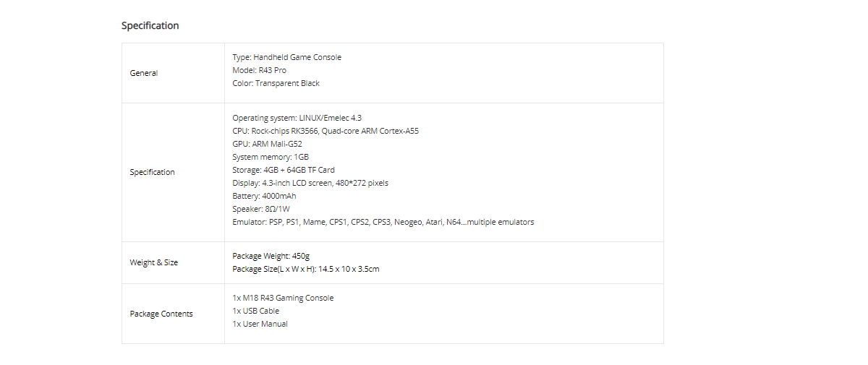This screenshot has width=868, height=365.
Task: Click the Emulator list line
Action: click(383, 222)
